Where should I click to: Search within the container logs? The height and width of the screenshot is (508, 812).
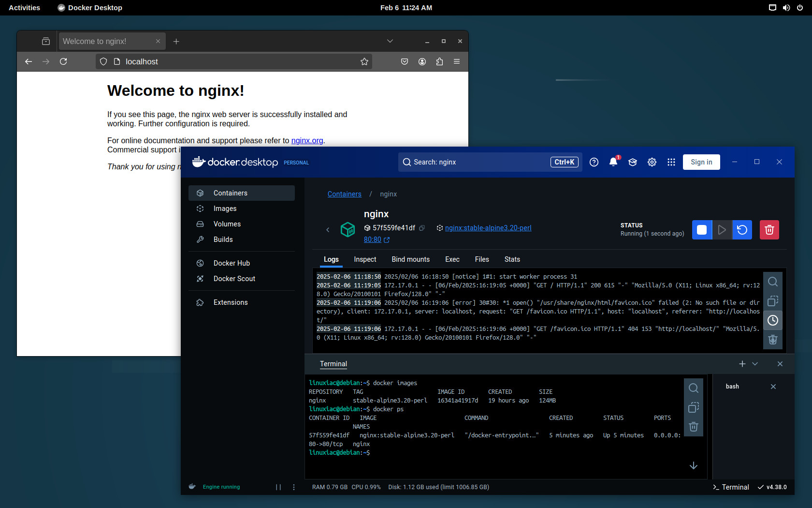tap(773, 282)
